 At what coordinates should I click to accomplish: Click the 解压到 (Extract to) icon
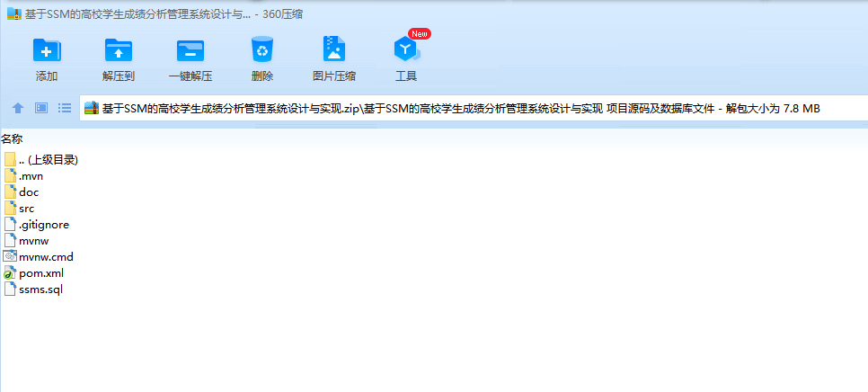(119, 49)
